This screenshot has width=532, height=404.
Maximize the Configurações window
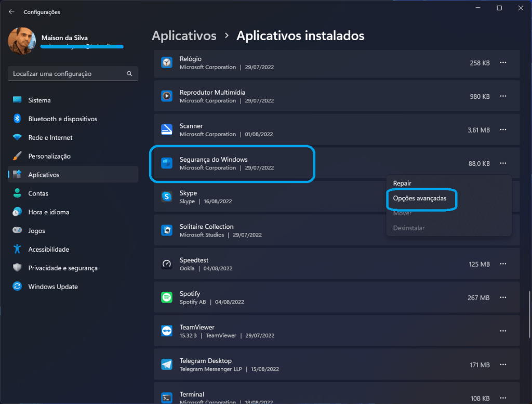tap(499, 8)
